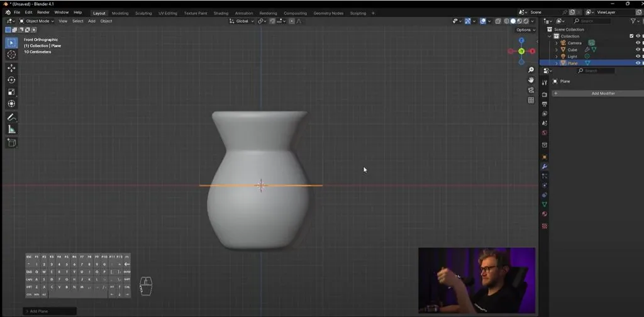Open the View Layer properties tab
Image resolution: width=644 pixels, height=317 pixels.
coord(545,113)
